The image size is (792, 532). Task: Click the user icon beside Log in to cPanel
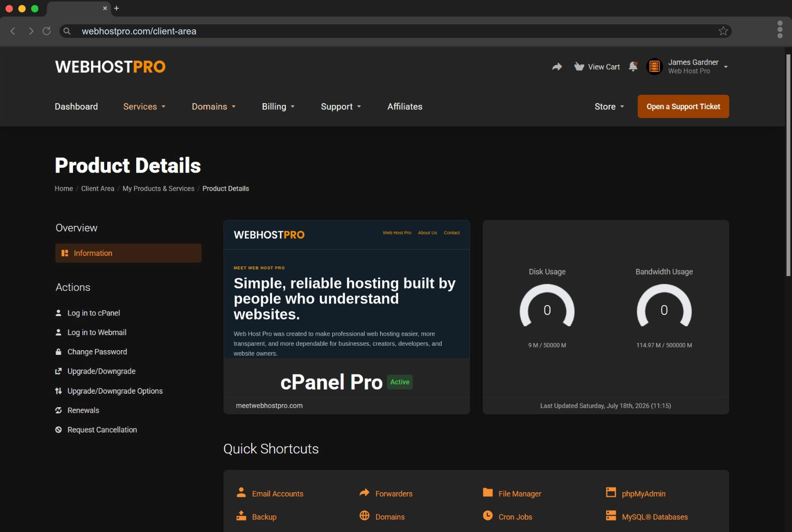click(x=59, y=313)
